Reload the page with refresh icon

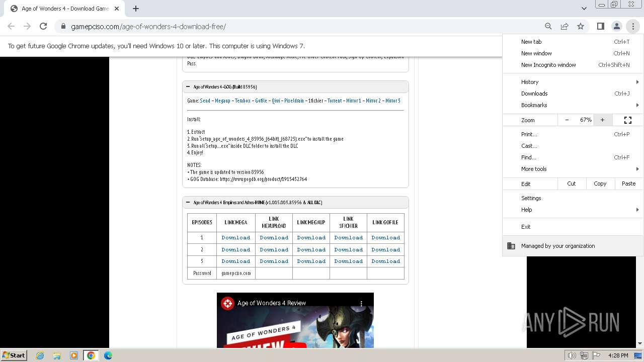click(x=43, y=26)
